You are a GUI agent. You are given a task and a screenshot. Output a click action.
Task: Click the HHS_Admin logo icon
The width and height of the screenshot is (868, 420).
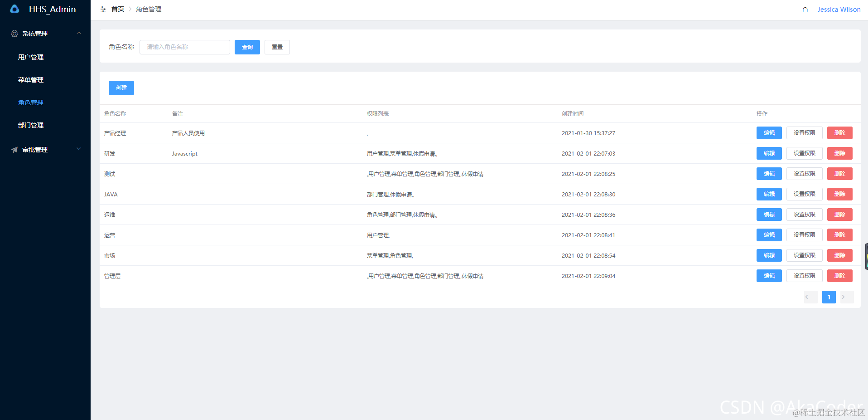(x=14, y=9)
